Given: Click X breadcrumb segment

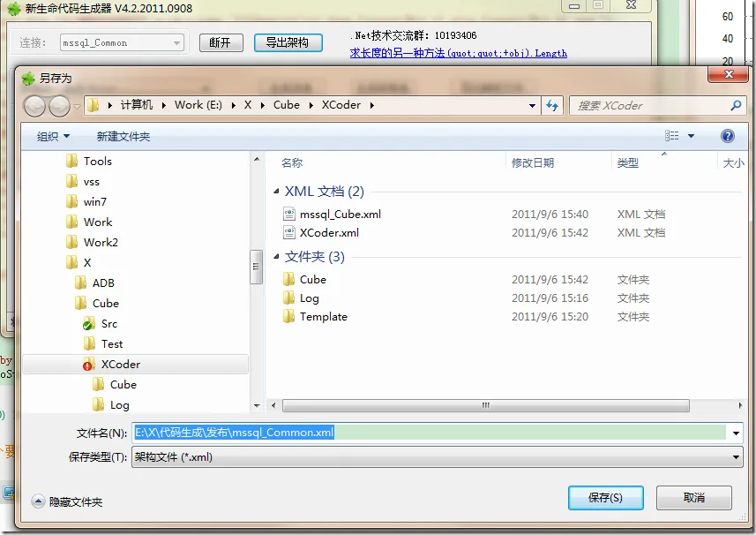Looking at the screenshot, I should [x=248, y=105].
